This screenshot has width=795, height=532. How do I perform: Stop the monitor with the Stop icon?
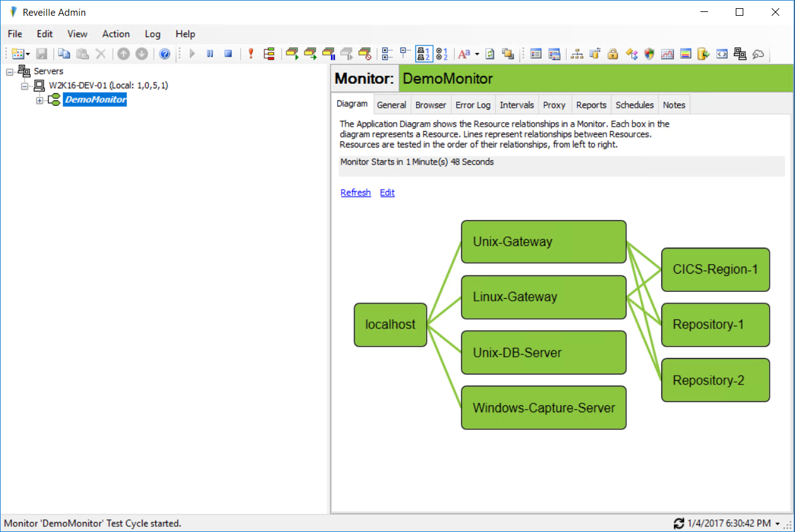(228, 54)
